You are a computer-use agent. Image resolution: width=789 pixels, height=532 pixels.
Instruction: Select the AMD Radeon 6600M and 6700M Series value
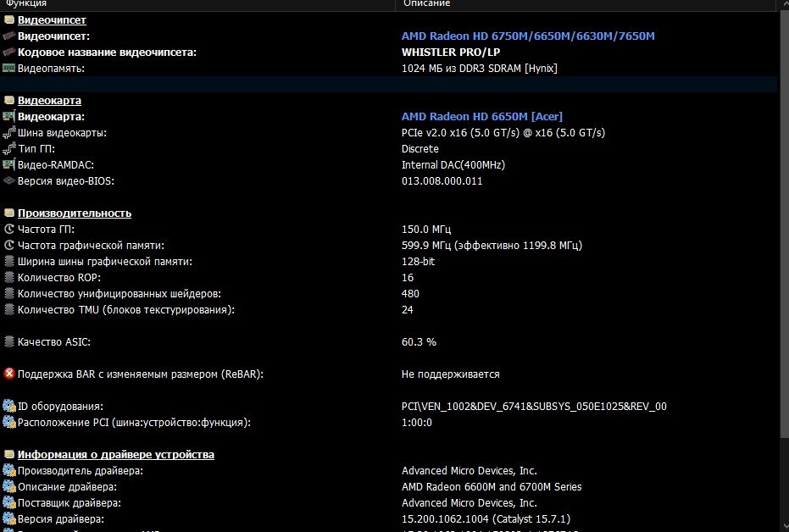coord(492,487)
